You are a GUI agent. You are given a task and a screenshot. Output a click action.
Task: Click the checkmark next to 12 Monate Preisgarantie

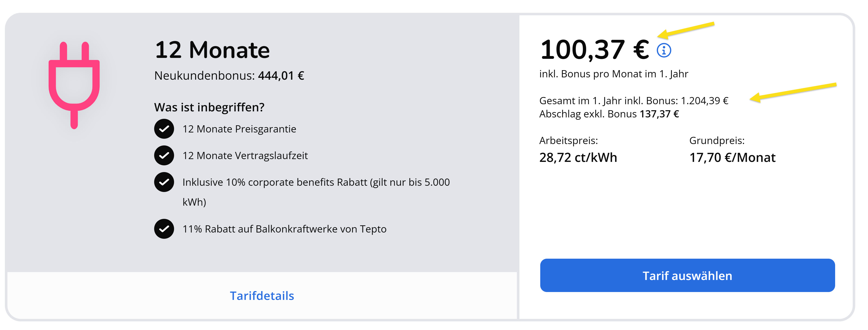(x=164, y=129)
